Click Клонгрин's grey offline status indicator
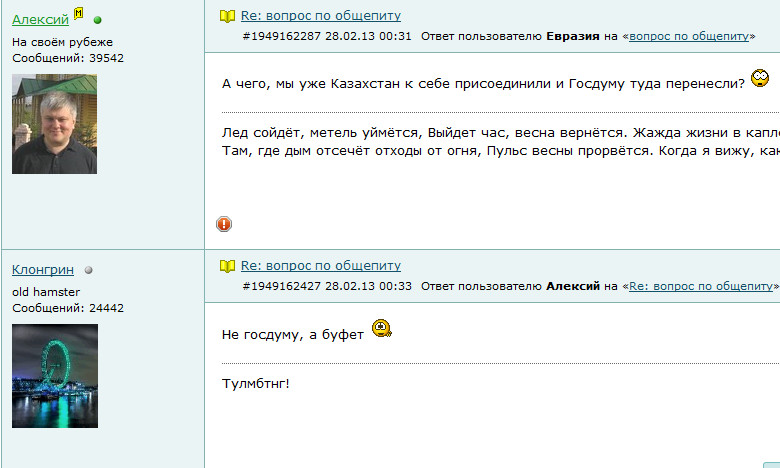The height and width of the screenshot is (468, 780). [89, 270]
